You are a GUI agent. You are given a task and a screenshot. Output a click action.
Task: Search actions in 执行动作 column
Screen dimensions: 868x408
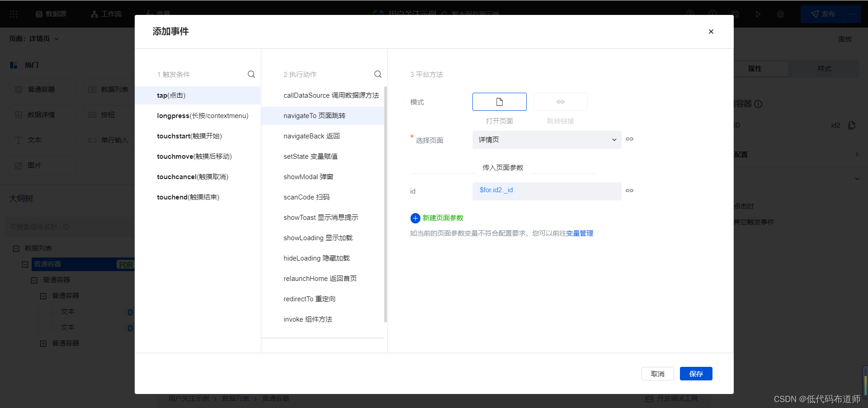coord(378,74)
